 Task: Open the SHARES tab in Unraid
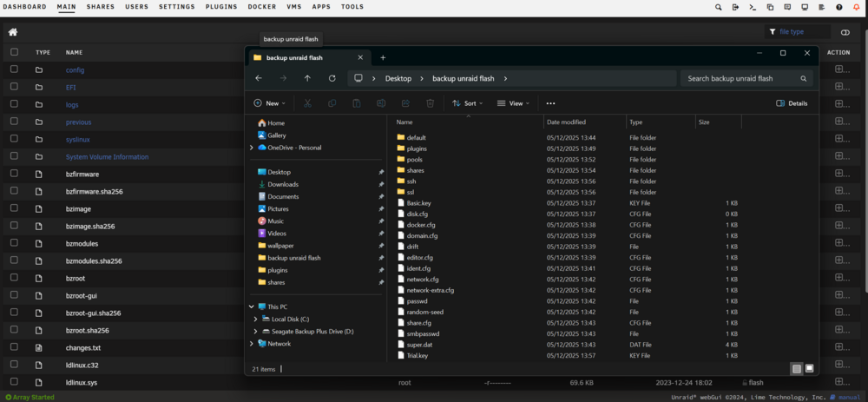point(100,7)
